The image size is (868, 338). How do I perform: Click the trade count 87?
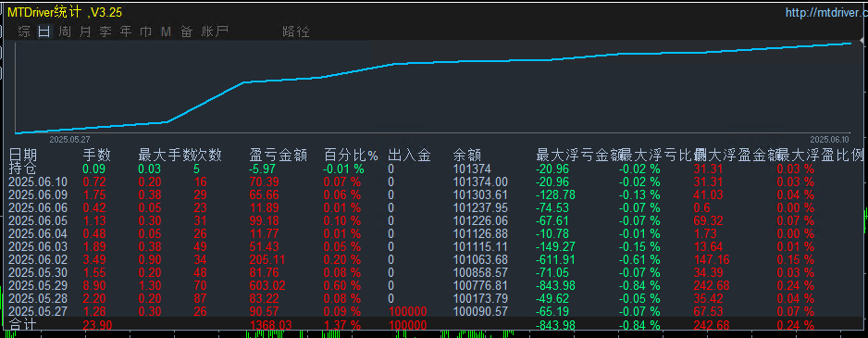(201, 299)
